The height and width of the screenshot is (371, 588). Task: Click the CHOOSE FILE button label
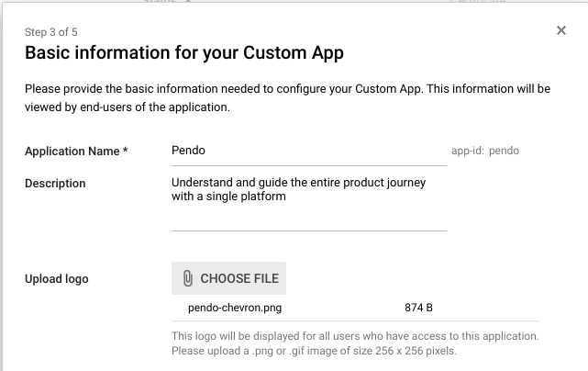coord(239,278)
